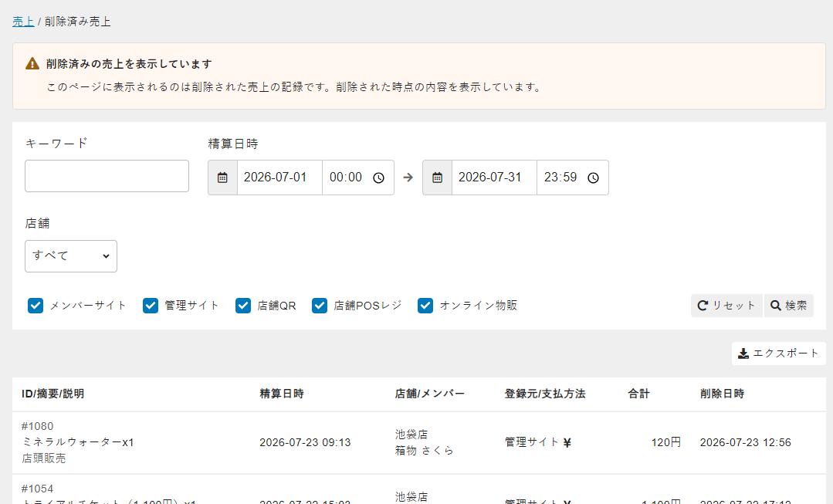Click the yen icon in row #1080
This screenshot has height=504, width=833.
[567, 442]
